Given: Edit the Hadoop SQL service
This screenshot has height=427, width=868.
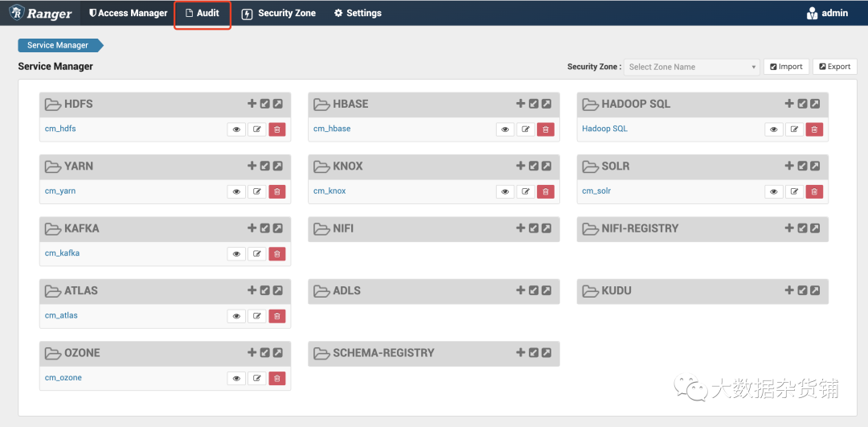Looking at the screenshot, I should (x=794, y=129).
